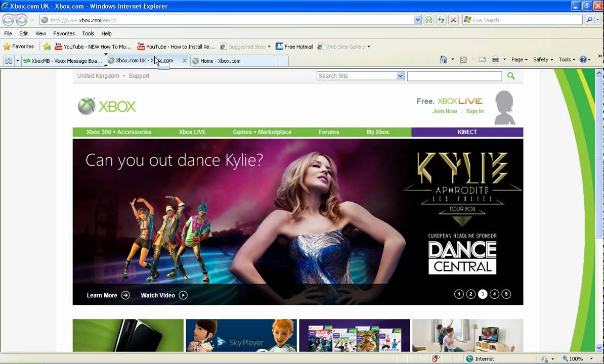
Task: Select banner slide 3
Action: click(483, 294)
